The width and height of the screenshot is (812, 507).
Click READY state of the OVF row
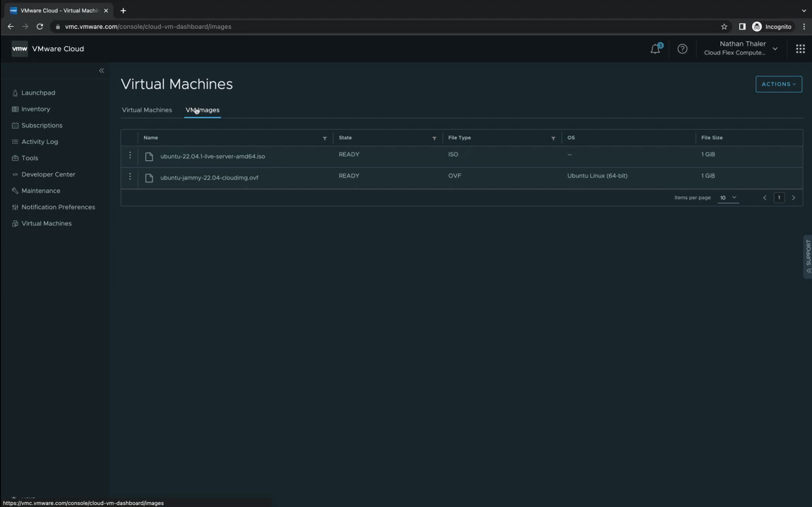(x=349, y=176)
